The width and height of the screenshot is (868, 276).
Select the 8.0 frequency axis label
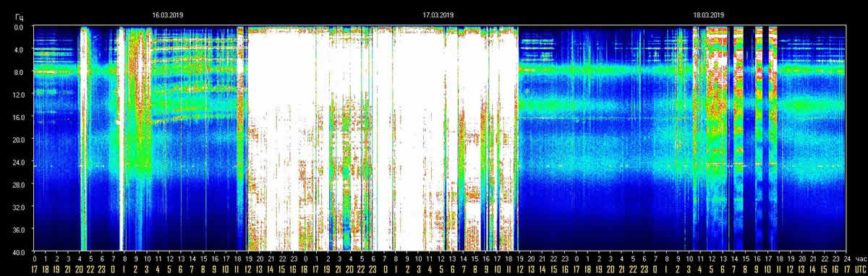tap(19, 72)
